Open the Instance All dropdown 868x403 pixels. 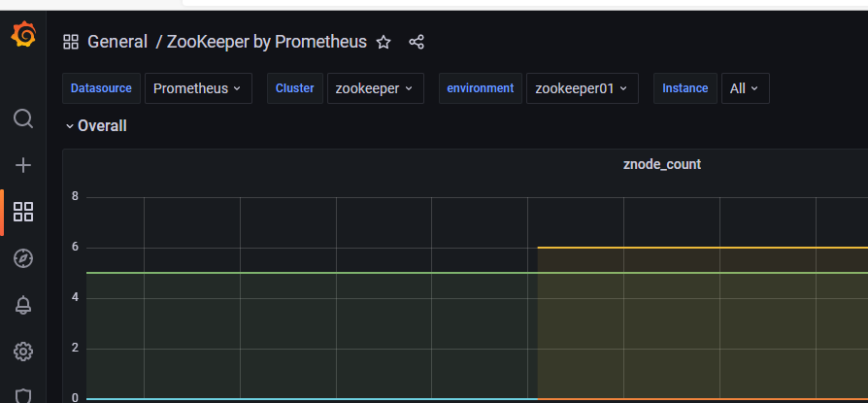pos(745,88)
